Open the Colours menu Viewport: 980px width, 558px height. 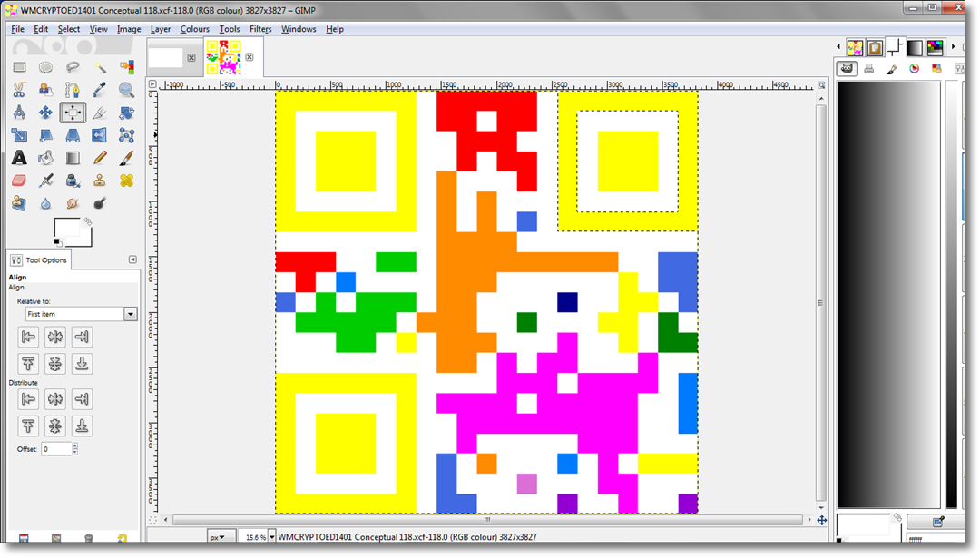(194, 29)
